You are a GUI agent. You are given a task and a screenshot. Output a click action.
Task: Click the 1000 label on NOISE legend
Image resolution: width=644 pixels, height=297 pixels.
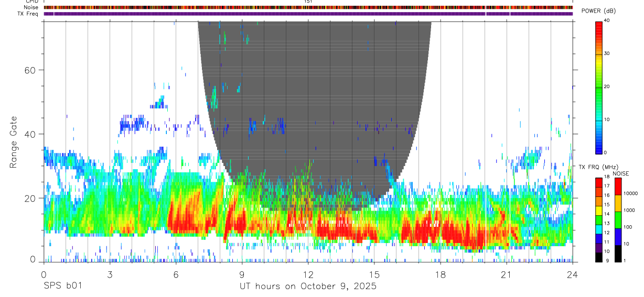click(x=630, y=210)
